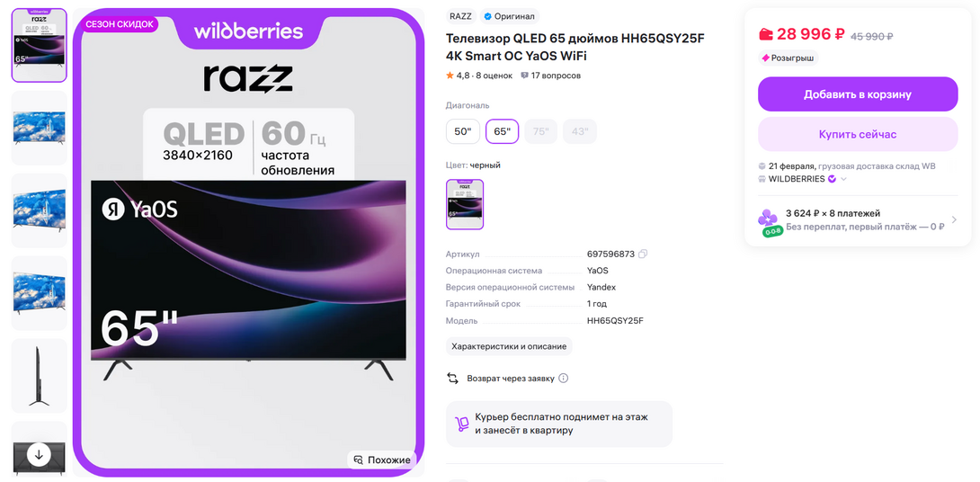
Task: Open the side-view TV thumbnail
Action: [39, 376]
